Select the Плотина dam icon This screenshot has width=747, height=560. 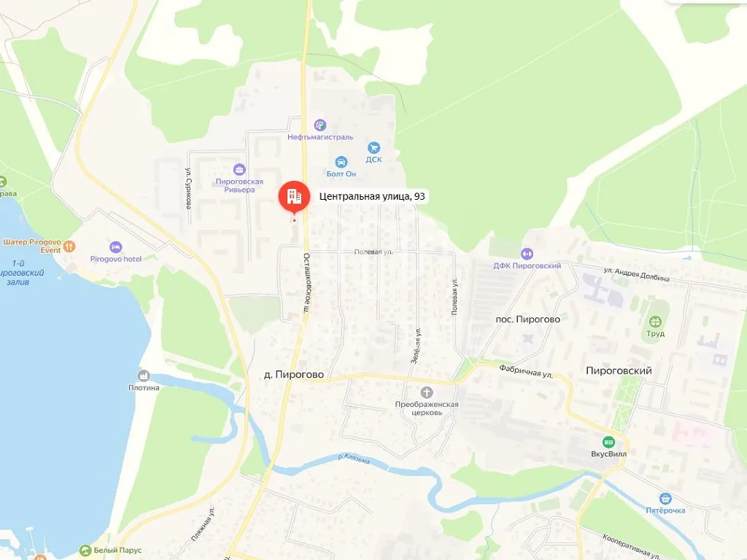pyautogui.click(x=144, y=376)
